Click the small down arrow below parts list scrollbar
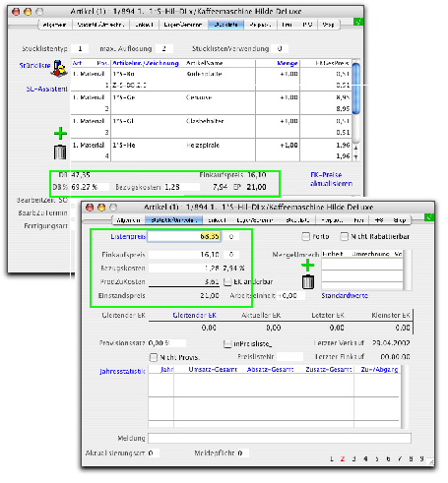448x483 pixels. (356, 157)
